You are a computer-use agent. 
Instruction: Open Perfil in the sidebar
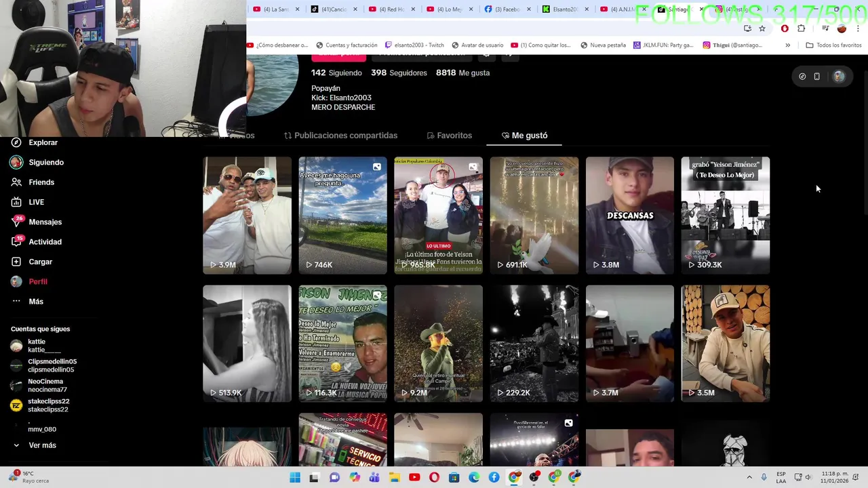pyautogui.click(x=30, y=281)
